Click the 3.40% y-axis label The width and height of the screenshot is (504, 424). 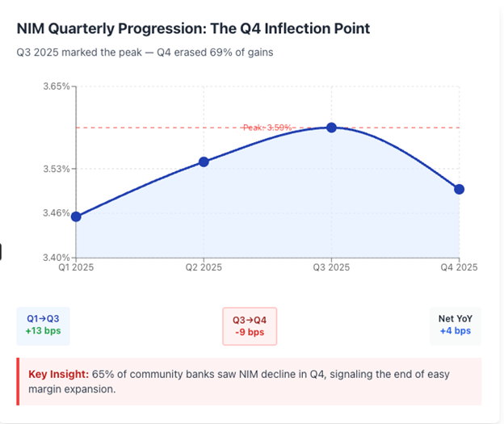(x=57, y=258)
